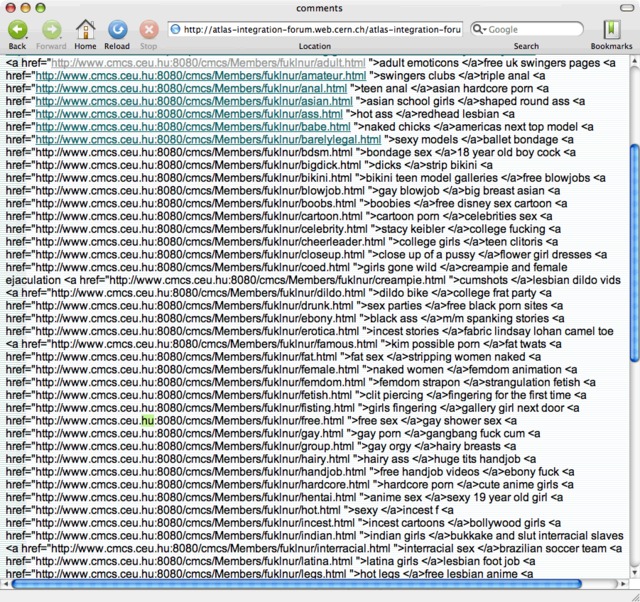Screen dimensions: 640x602
Task: Open the visited link ending in adult.html
Action: pos(208,63)
